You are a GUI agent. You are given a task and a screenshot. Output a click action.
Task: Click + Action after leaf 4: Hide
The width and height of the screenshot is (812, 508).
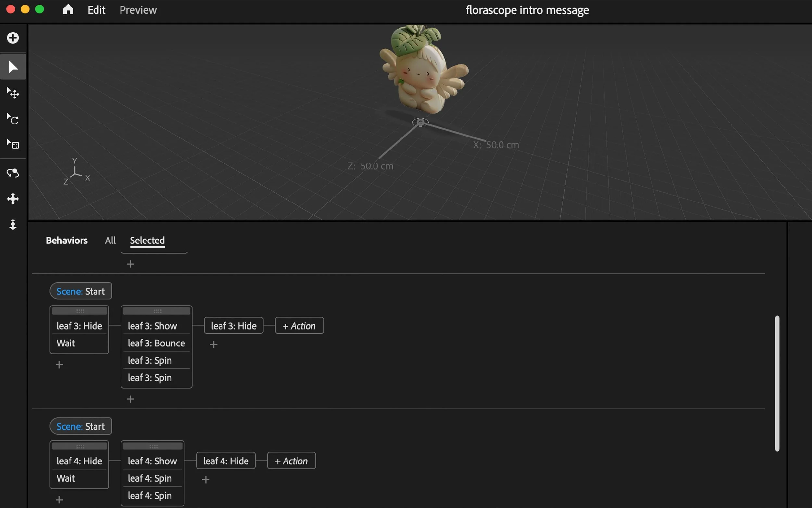pos(291,461)
